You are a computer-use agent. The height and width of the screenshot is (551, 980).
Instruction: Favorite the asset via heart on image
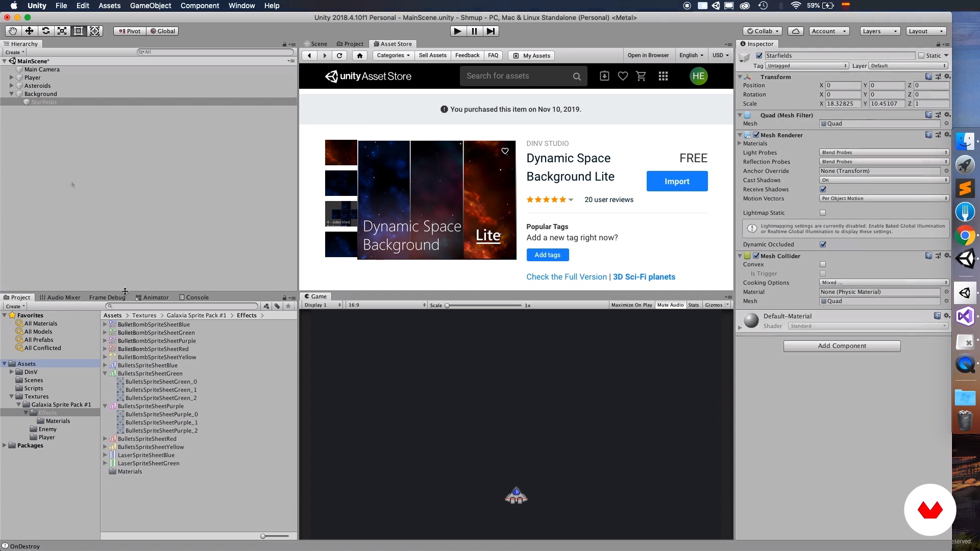[x=505, y=151]
